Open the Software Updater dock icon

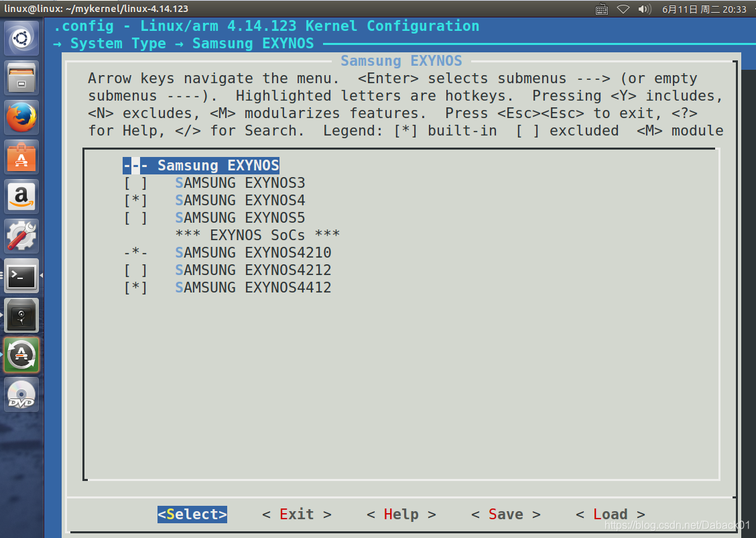point(21,355)
